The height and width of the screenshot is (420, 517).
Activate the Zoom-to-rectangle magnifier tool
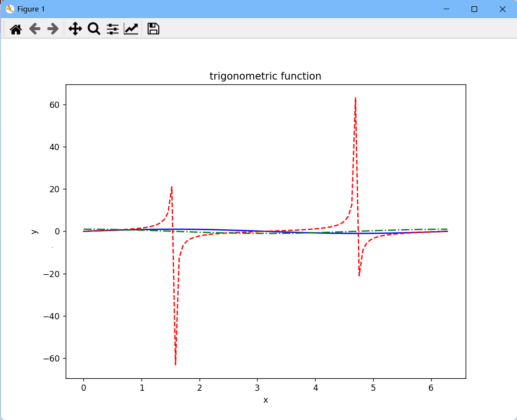94,29
